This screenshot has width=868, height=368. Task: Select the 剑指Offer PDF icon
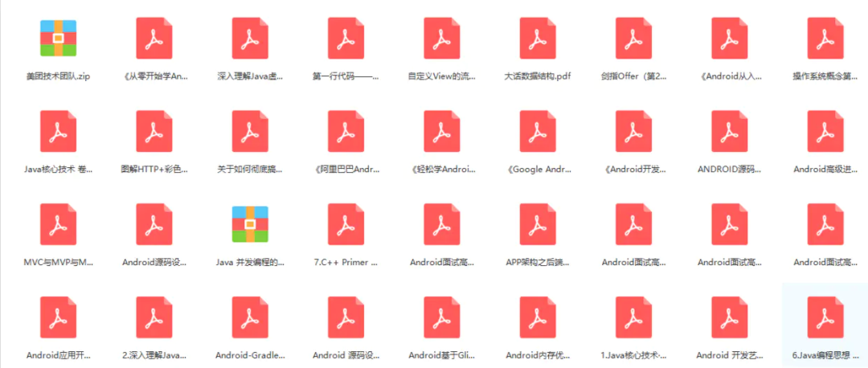coord(634,39)
